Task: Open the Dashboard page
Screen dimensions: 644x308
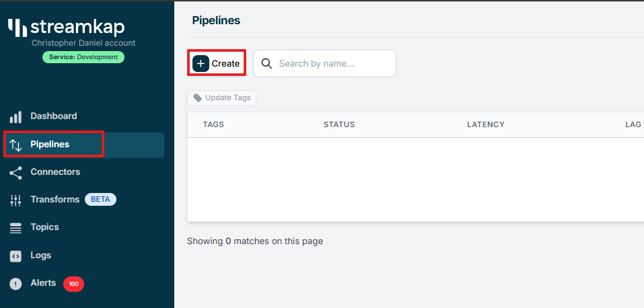Action: [53, 116]
